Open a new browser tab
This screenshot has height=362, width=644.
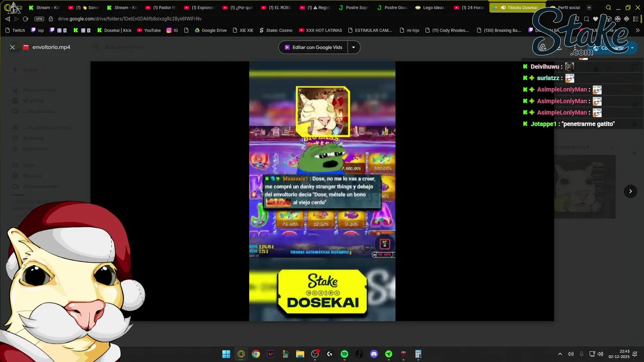coord(589,8)
